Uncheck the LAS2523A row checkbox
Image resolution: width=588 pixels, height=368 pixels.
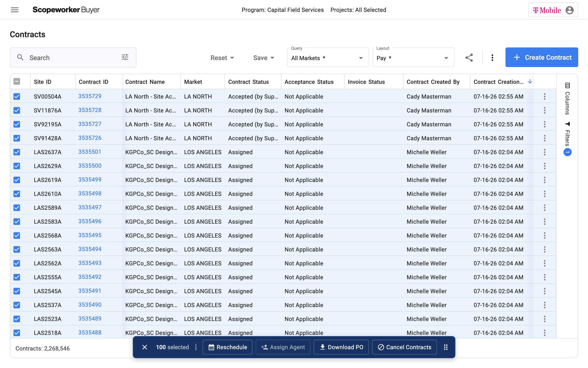[x=17, y=319]
